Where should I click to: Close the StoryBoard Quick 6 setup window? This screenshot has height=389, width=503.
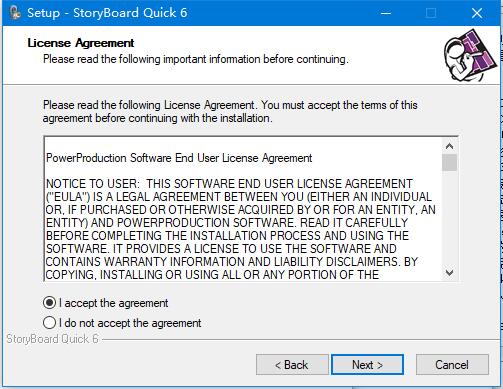coord(477,13)
